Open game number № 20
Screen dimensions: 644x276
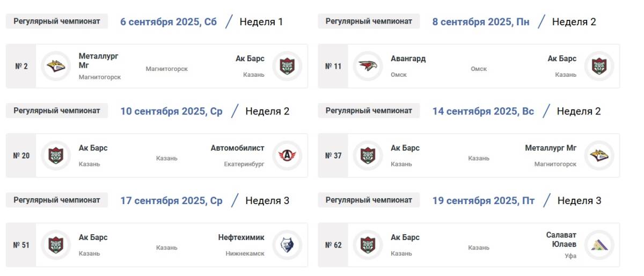click(21, 156)
